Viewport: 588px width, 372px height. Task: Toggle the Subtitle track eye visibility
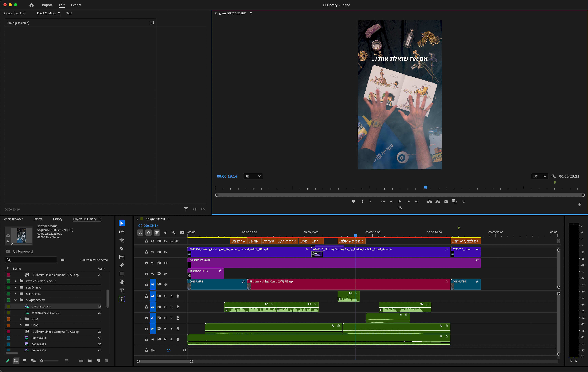pyautogui.click(x=165, y=241)
